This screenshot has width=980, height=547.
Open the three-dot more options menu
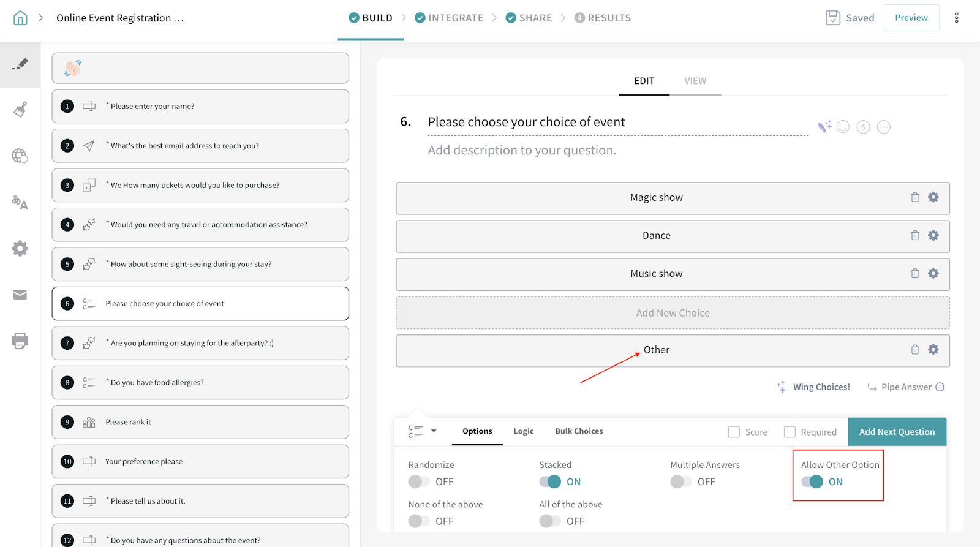coord(956,18)
